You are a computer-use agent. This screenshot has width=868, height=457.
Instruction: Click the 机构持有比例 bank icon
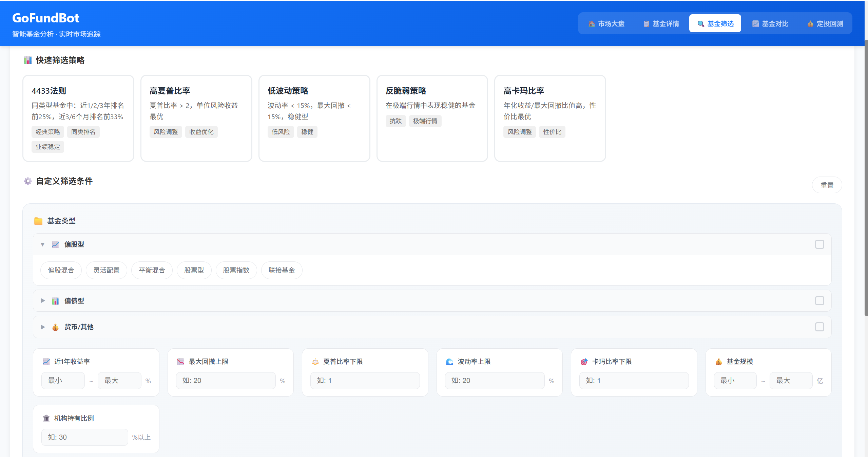click(46, 418)
